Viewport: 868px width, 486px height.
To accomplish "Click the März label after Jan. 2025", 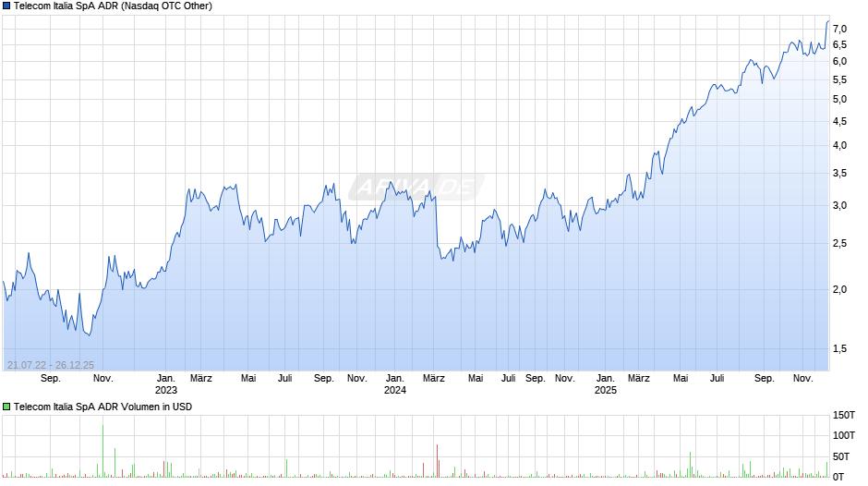I will click(638, 379).
